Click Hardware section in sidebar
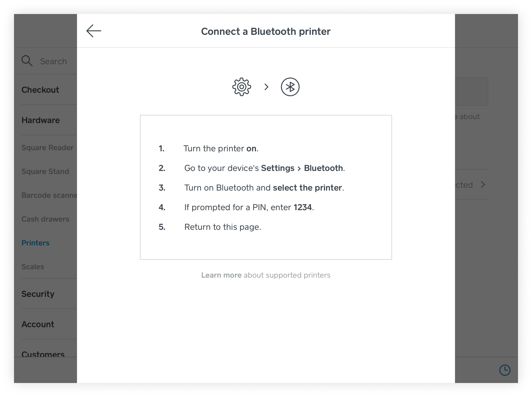 tap(41, 120)
